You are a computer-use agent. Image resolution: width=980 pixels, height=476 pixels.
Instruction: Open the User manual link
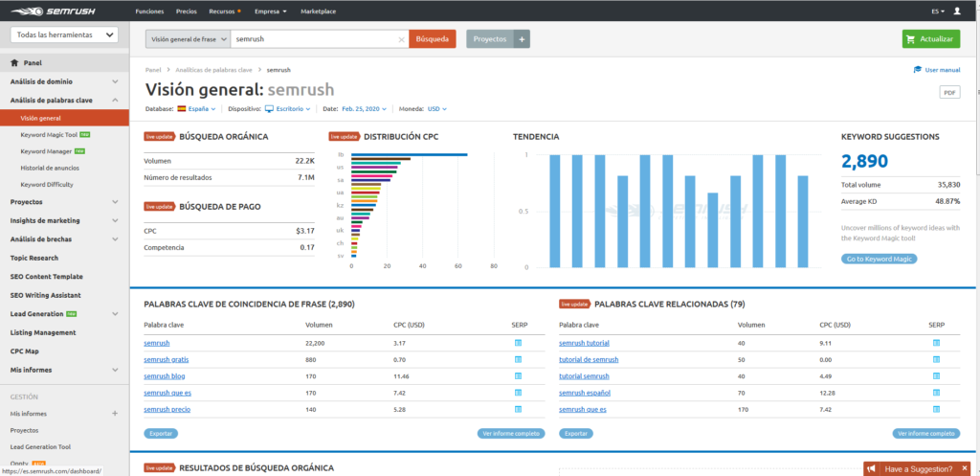937,70
